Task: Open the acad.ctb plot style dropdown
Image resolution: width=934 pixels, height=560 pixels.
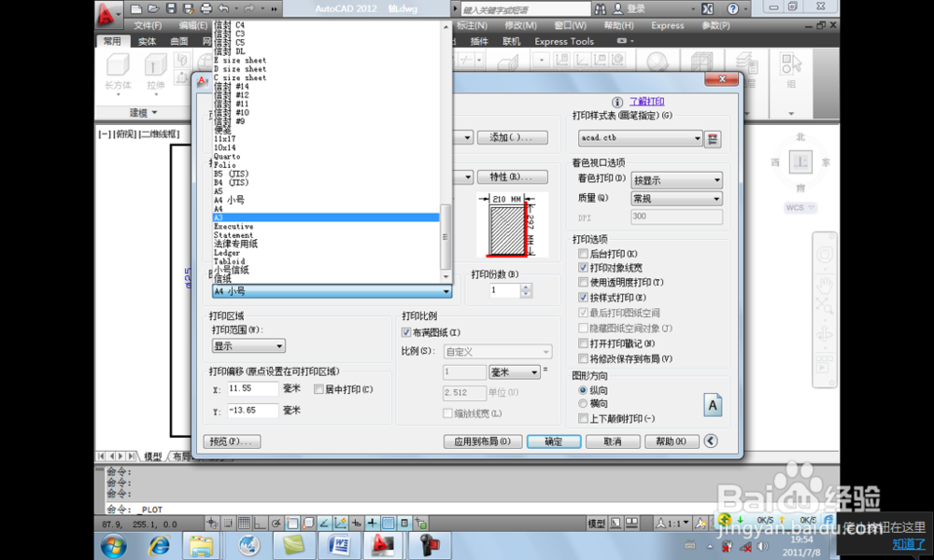Action: [x=640, y=138]
